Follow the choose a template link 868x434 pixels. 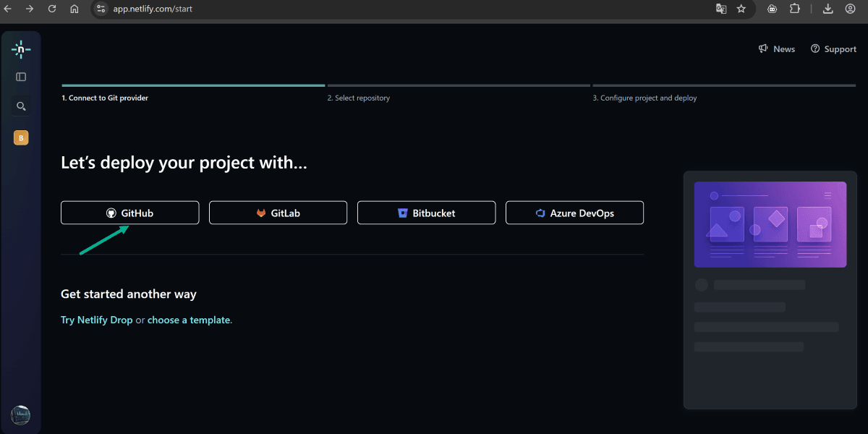188,320
